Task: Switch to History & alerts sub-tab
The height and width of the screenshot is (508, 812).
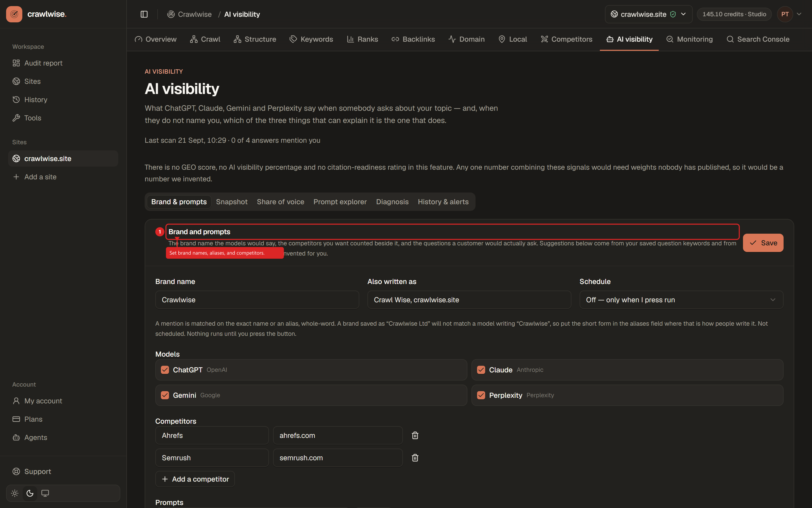Action: pos(443,202)
